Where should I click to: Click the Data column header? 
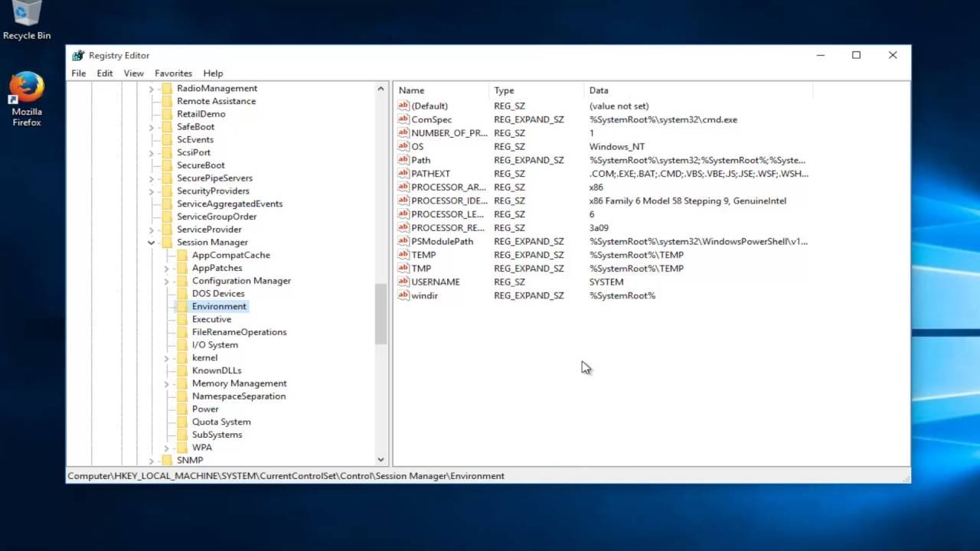point(698,90)
